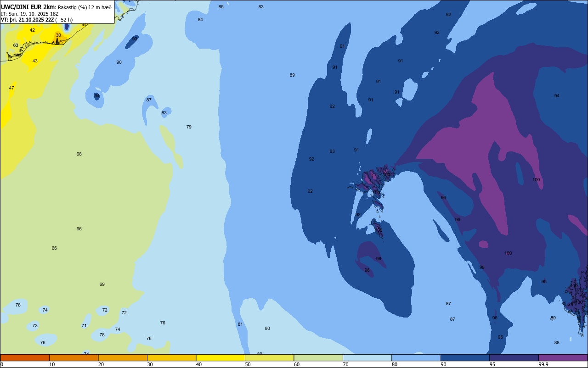The image size is (588, 368).
Task: Click the humidity value 81 on the map
Action: (x=240, y=324)
